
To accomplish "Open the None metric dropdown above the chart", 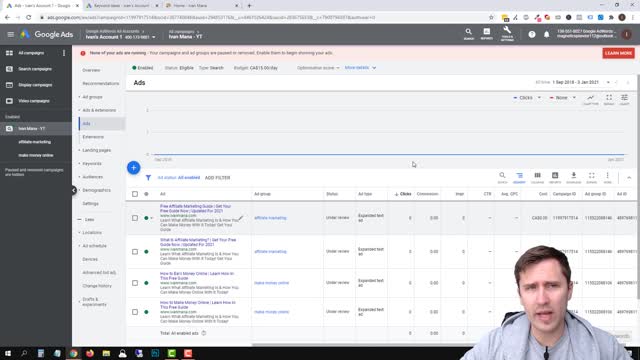I will (x=562, y=98).
